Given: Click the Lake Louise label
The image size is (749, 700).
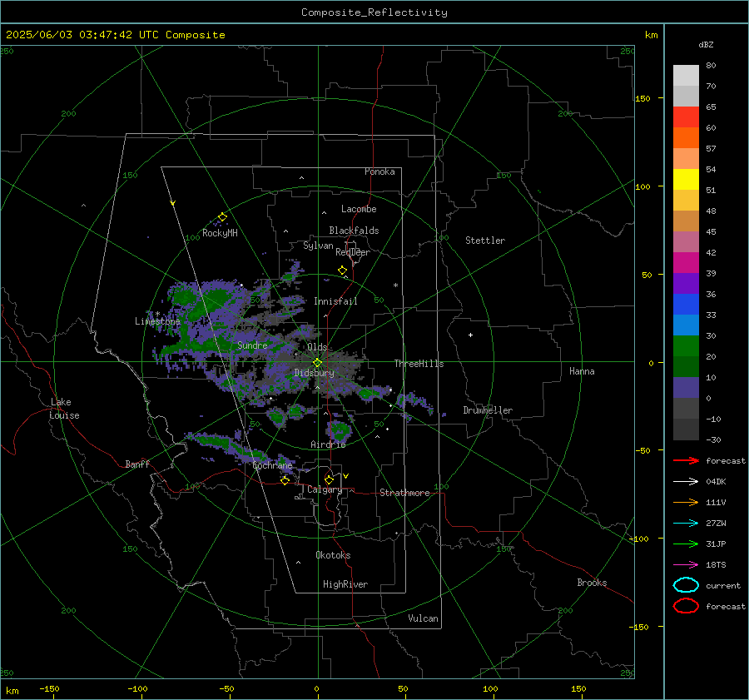Looking at the screenshot, I should point(64,409).
